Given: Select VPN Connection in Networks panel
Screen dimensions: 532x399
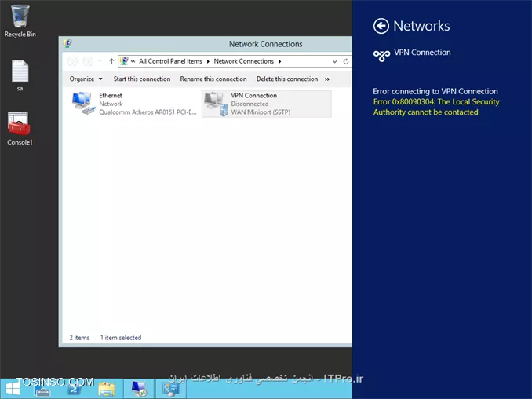Looking at the screenshot, I should point(412,53).
